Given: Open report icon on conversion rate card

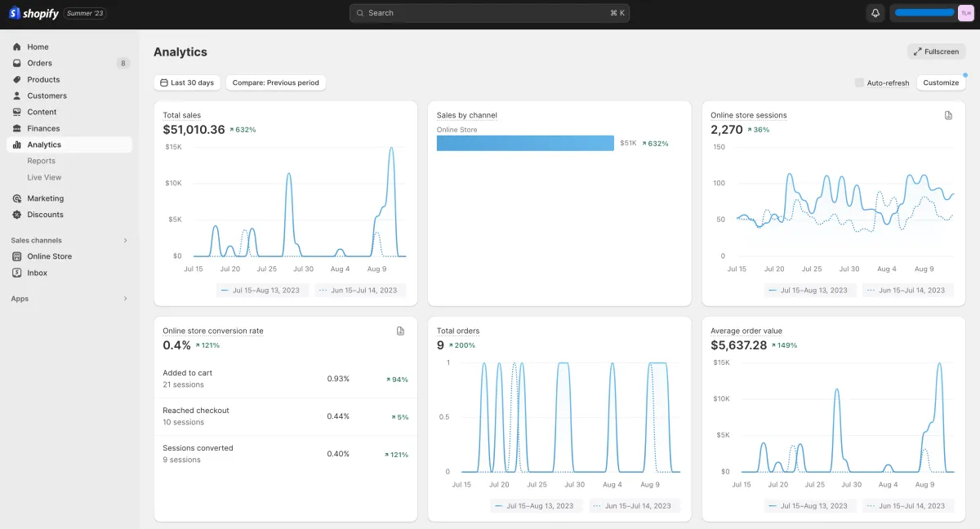Looking at the screenshot, I should point(400,331).
